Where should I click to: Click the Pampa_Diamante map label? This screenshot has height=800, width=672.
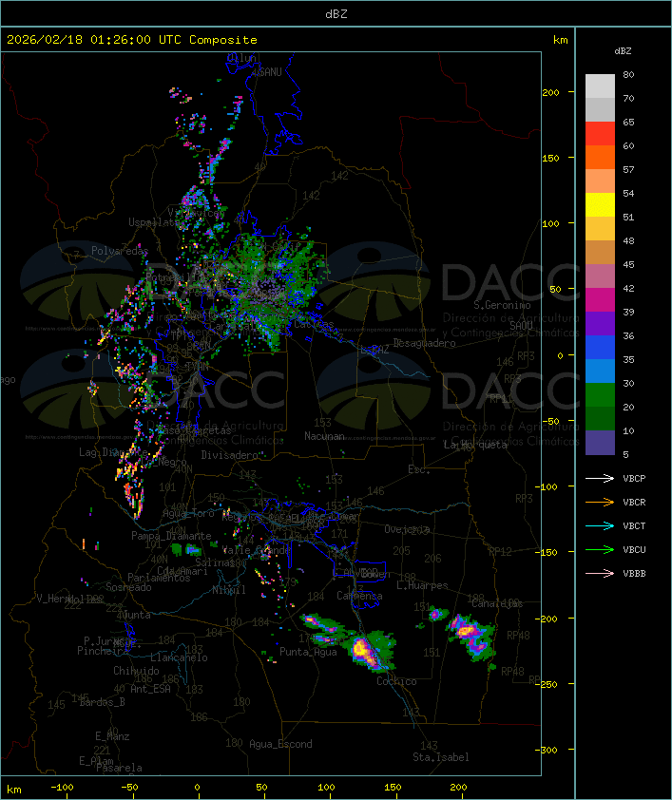(x=171, y=536)
